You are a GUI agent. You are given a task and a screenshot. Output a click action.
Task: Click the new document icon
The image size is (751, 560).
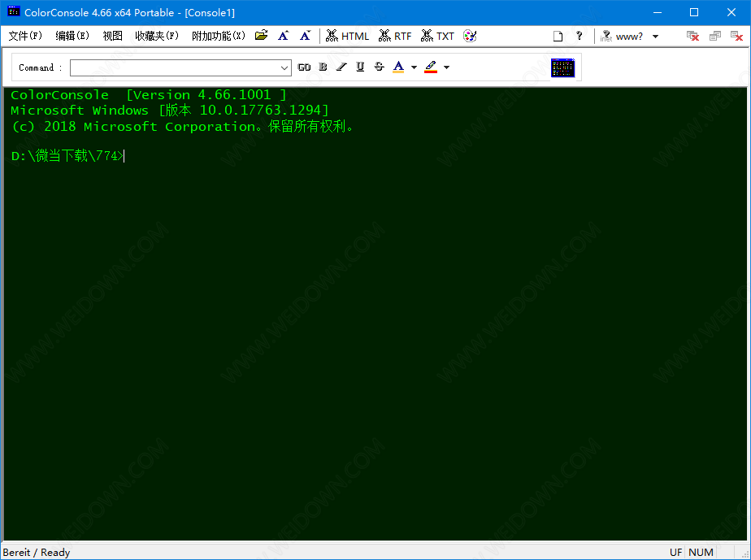(558, 36)
